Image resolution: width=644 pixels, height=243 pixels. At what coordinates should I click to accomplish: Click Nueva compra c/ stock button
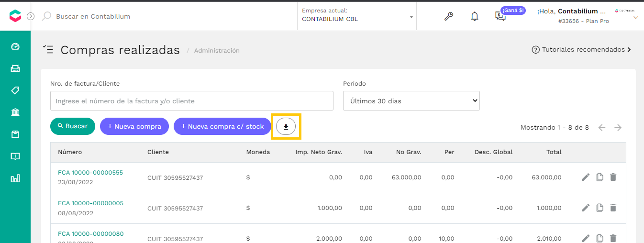point(222,126)
